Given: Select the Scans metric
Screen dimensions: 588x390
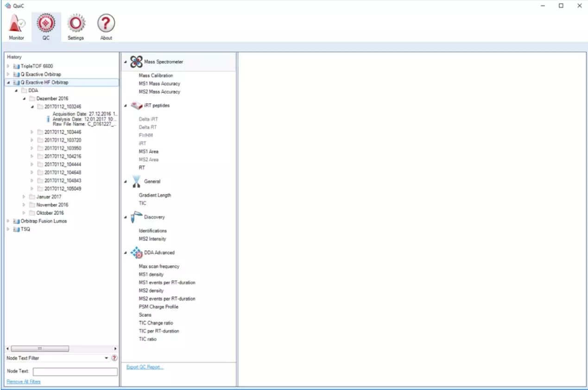Looking at the screenshot, I should pyautogui.click(x=145, y=315).
